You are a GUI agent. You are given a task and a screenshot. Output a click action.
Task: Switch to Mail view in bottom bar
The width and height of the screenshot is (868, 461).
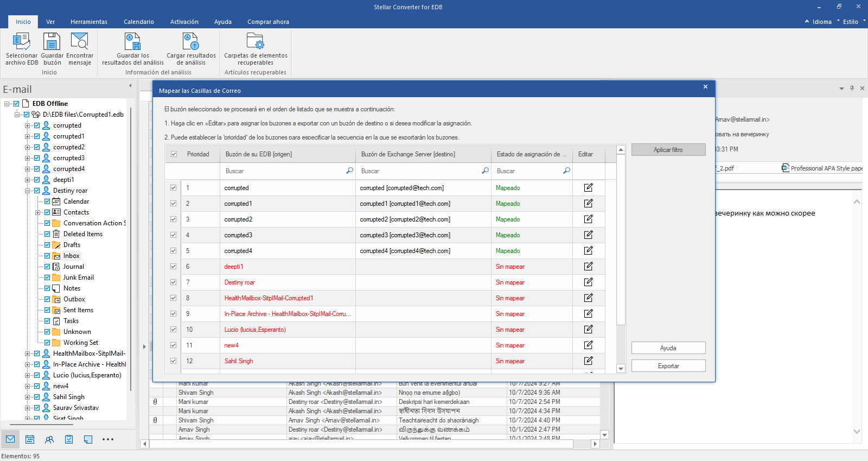coord(10,439)
